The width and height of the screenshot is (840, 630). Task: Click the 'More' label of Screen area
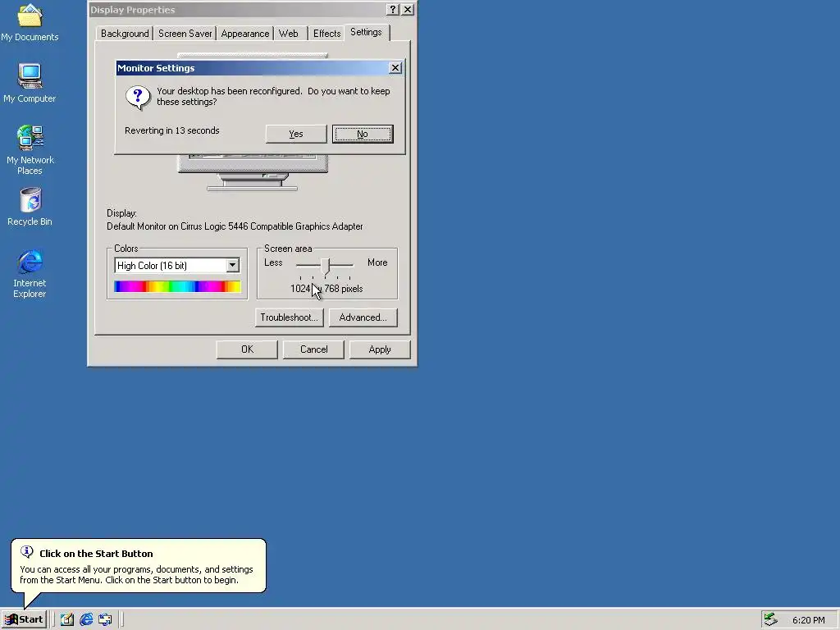[377, 262]
